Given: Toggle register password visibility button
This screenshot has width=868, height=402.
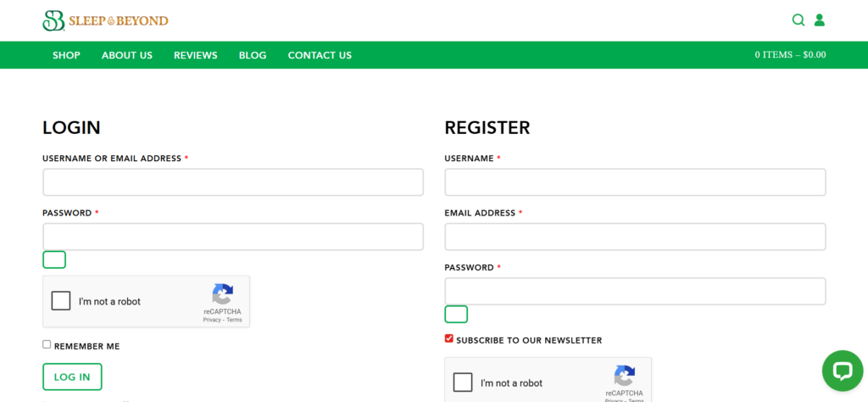Looking at the screenshot, I should 456,315.
